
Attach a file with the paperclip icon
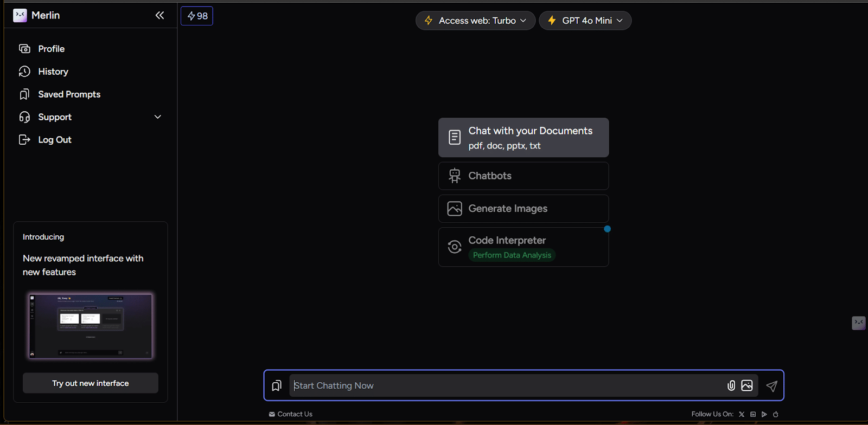click(731, 385)
